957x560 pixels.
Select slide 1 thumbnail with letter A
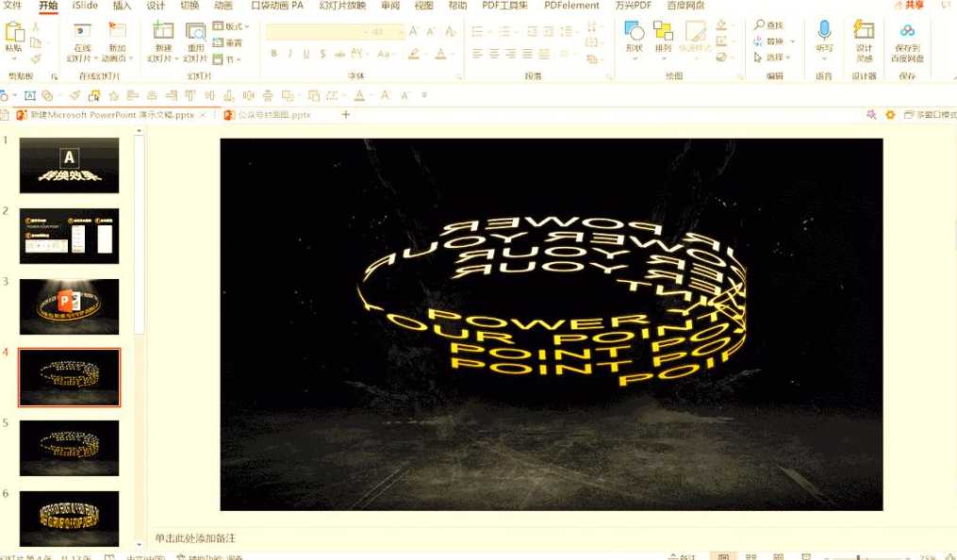tap(69, 165)
